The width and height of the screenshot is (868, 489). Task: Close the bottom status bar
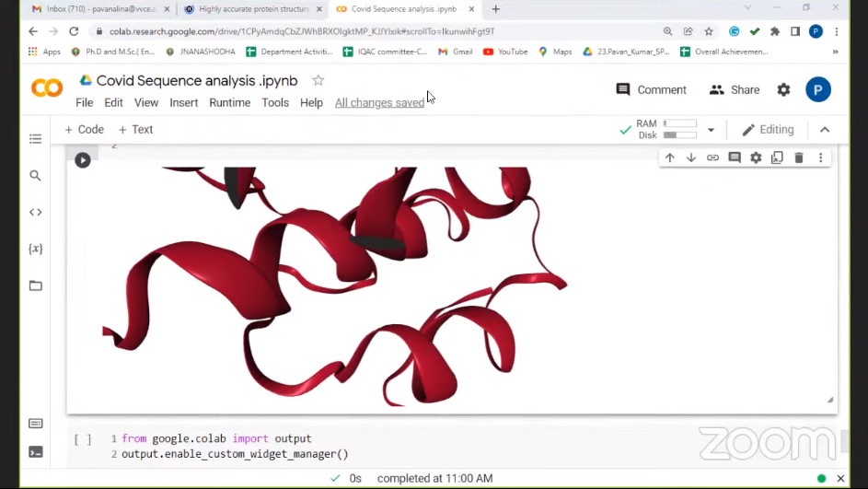(x=840, y=479)
